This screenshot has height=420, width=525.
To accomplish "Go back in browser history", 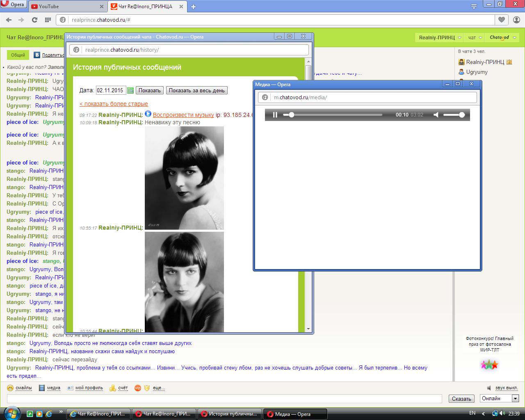I will pyautogui.click(x=9, y=20).
